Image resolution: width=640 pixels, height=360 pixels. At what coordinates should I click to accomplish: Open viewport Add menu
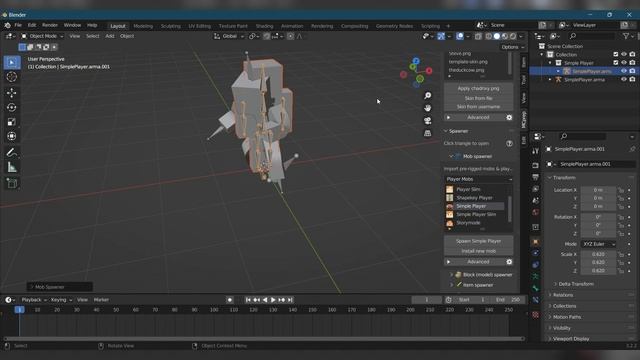click(x=110, y=36)
